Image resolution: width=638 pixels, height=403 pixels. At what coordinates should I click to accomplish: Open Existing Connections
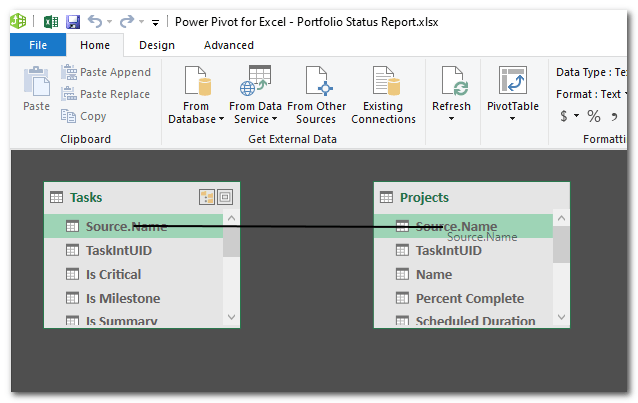pyautogui.click(x=383, y=95)
